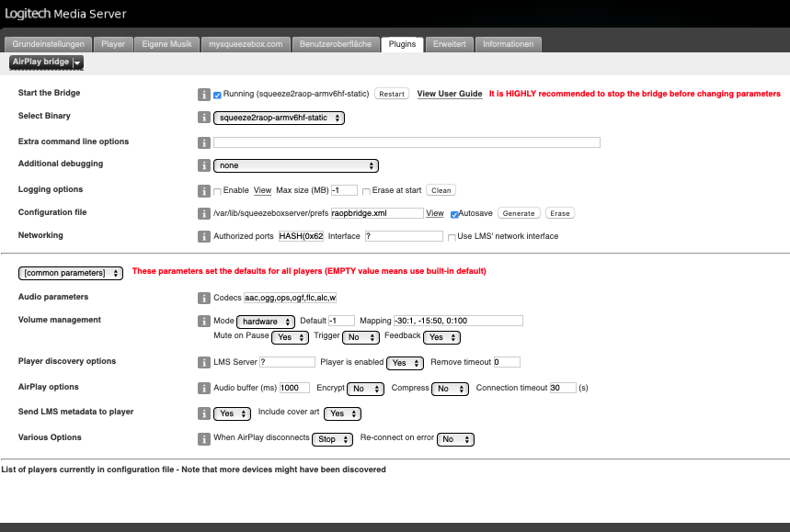This screenshot has height=532, width=790.
Task: Open Send LMS metadata Yes dropdown
Action: coord(233,413)
